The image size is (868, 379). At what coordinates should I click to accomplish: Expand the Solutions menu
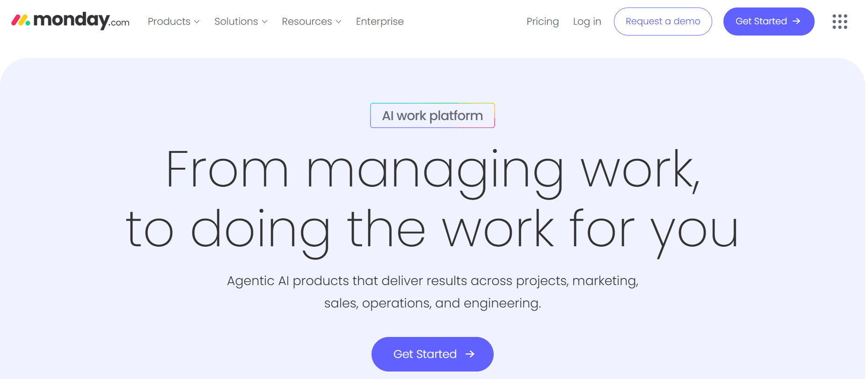pos(236,21)
